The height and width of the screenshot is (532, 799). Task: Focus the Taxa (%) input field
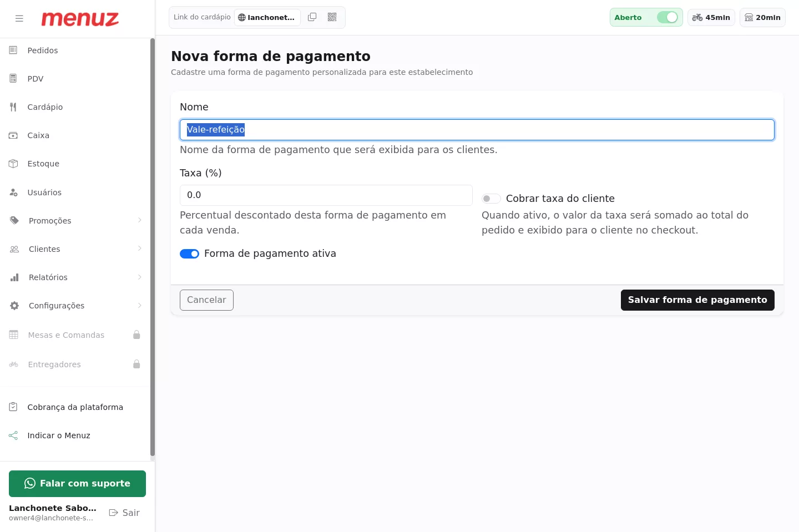pos(326,195)
